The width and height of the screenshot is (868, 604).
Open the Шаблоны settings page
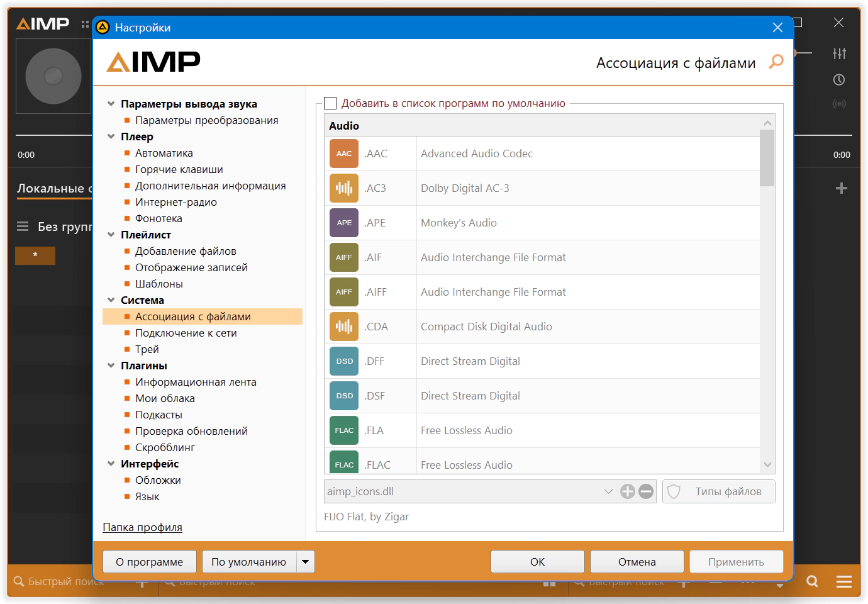(x=159, y=284)
